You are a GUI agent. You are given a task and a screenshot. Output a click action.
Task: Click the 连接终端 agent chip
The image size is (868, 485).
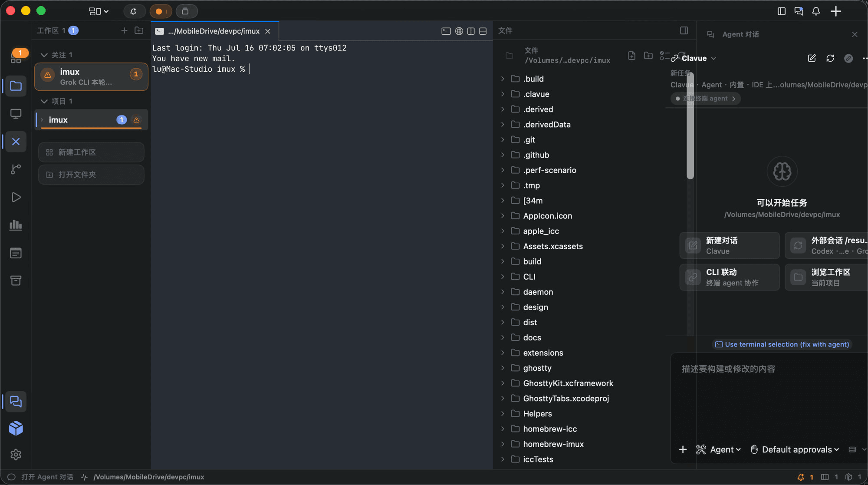click(x=705, y=99)
